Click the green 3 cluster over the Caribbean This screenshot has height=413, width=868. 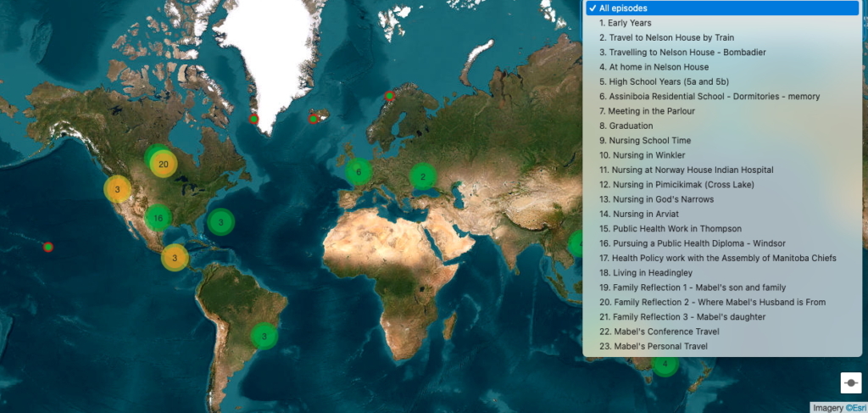click(x=220, y=223)
